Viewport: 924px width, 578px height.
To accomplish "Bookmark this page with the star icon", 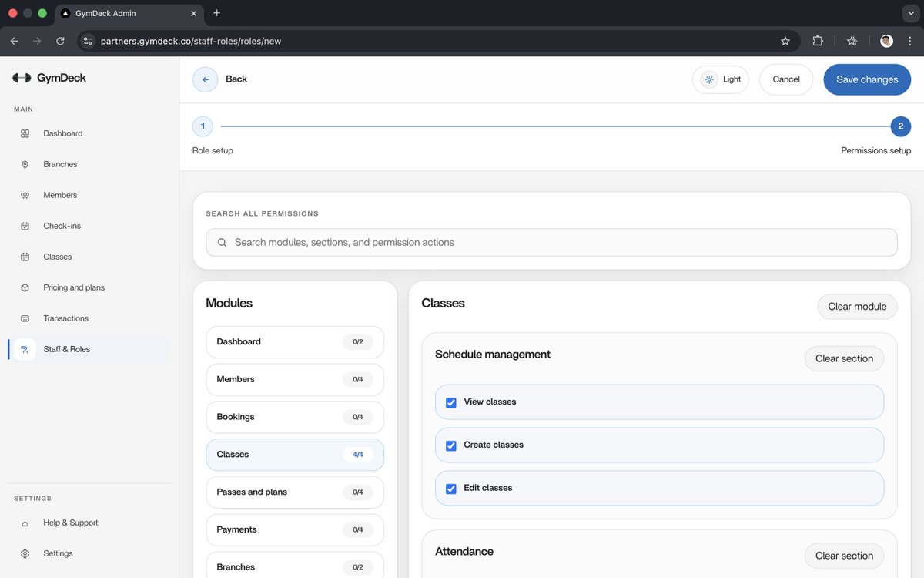I will [785, 41].
